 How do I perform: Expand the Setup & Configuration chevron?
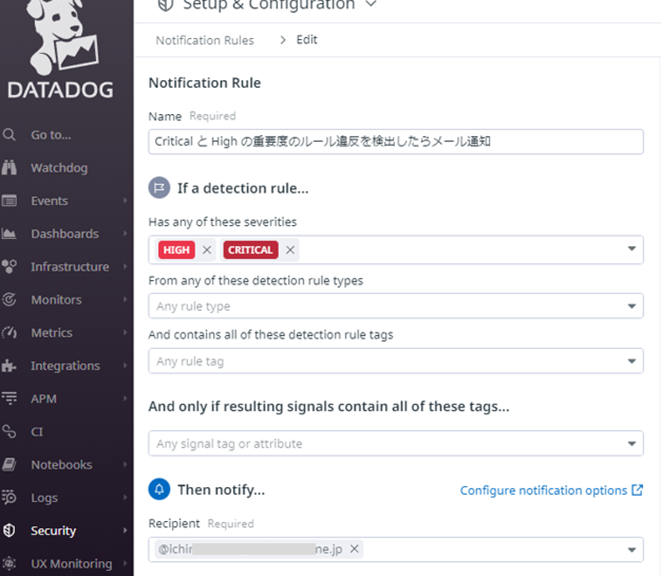tap(371, 4)
